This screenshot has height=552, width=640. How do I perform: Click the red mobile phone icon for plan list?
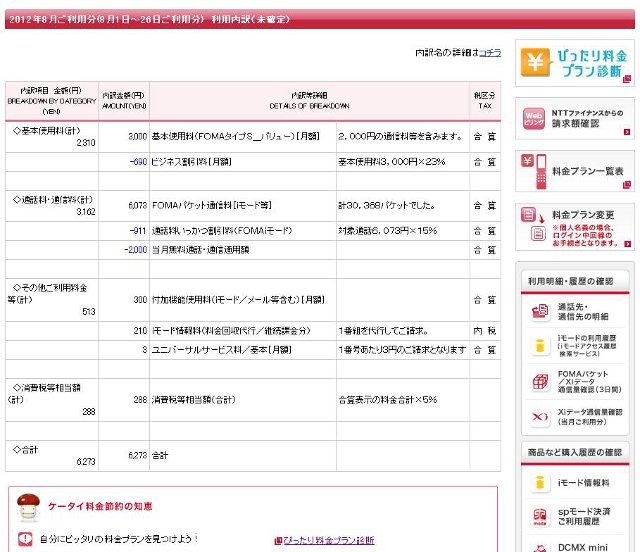[x=541, y=171]
